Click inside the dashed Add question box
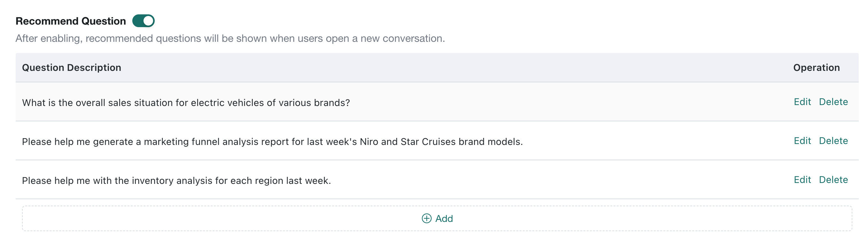Screen dimensions: 868x242 [437, 218]
